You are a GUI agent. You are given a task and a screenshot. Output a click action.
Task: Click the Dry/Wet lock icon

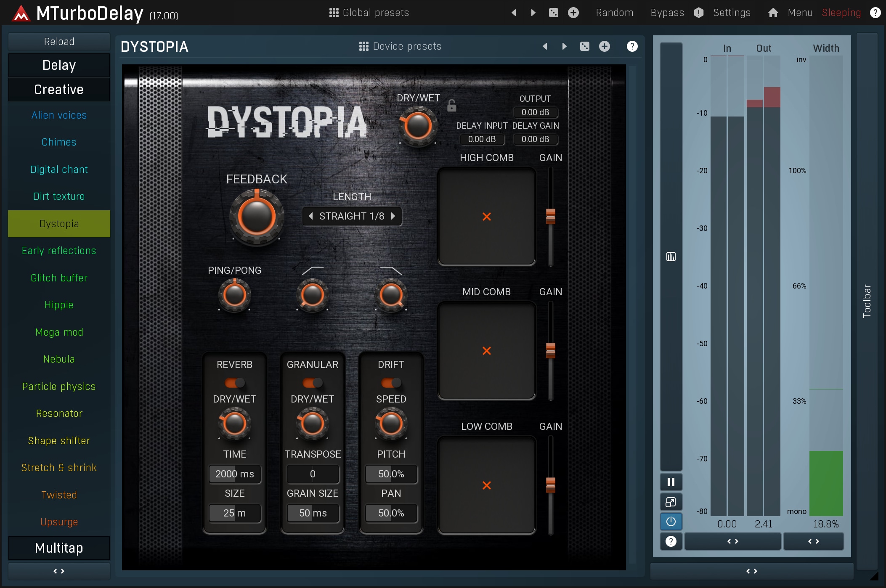tap(451, 105)
